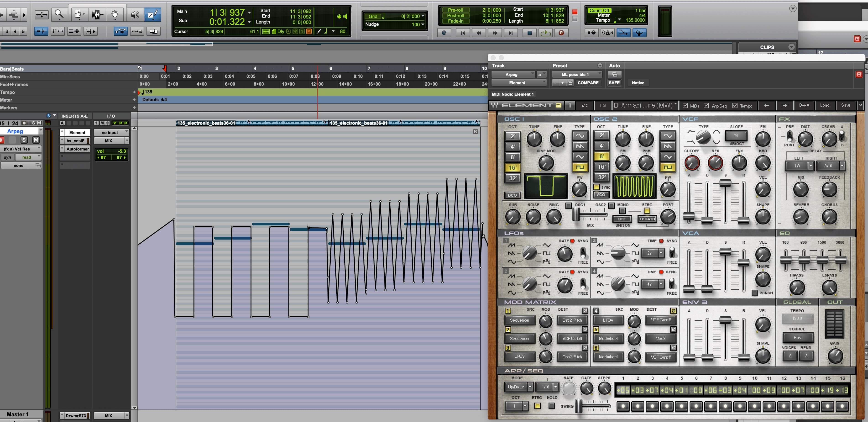868x422 pixels.
Task: Mute the Arpeg track
Action: coord(36,140)
